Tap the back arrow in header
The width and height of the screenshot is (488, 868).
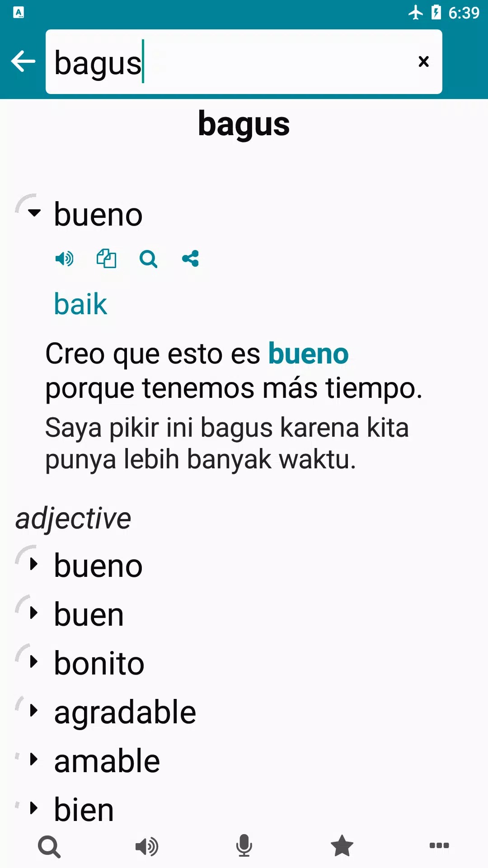(23, 61)
